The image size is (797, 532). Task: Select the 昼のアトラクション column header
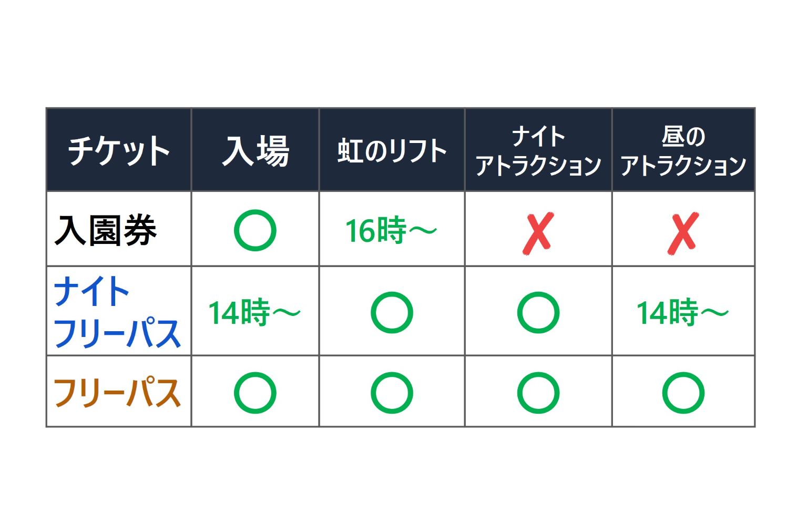click(x=682, y=150)
